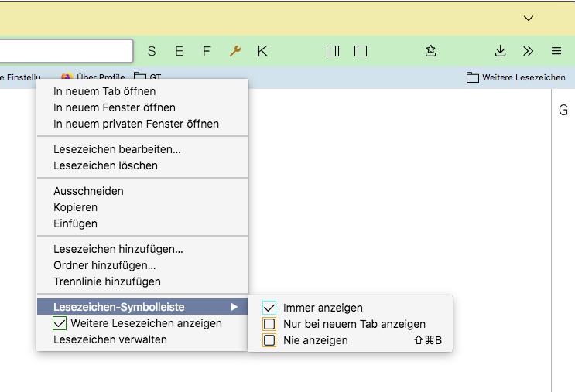Click the bookmark star tray icon
Viewport: 575px width, 392px height.
click(x=431, y=51)
